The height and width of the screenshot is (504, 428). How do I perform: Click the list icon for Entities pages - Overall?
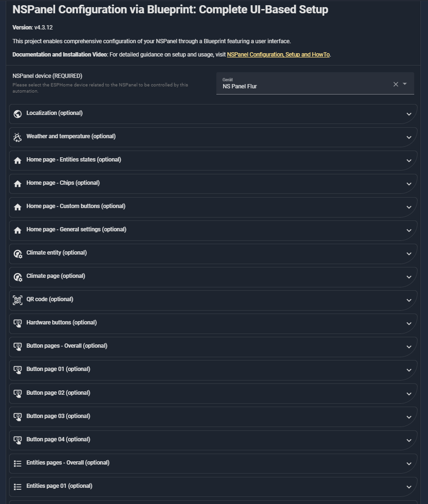(18, 463)
